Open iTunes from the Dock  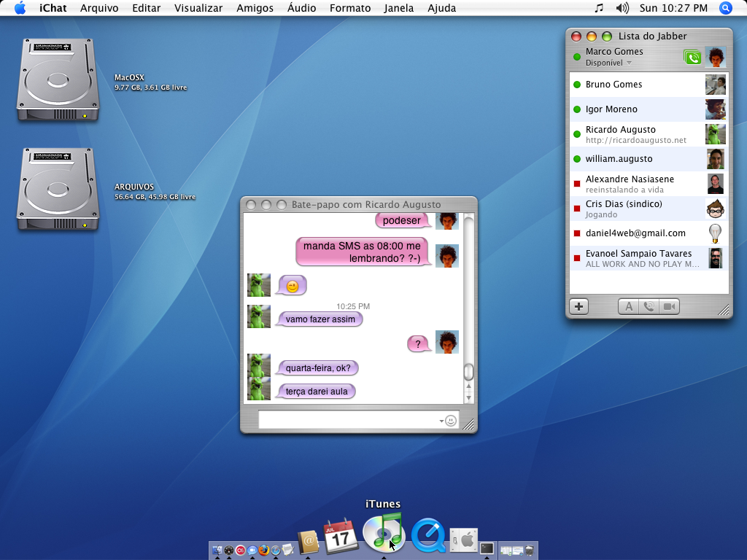(383, 533)
